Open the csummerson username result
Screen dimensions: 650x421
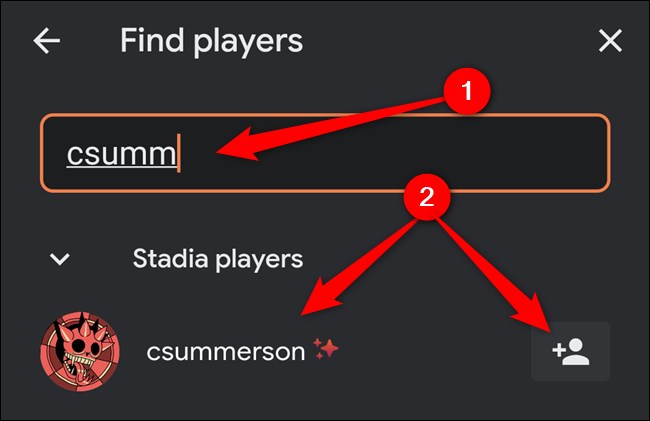224,351
